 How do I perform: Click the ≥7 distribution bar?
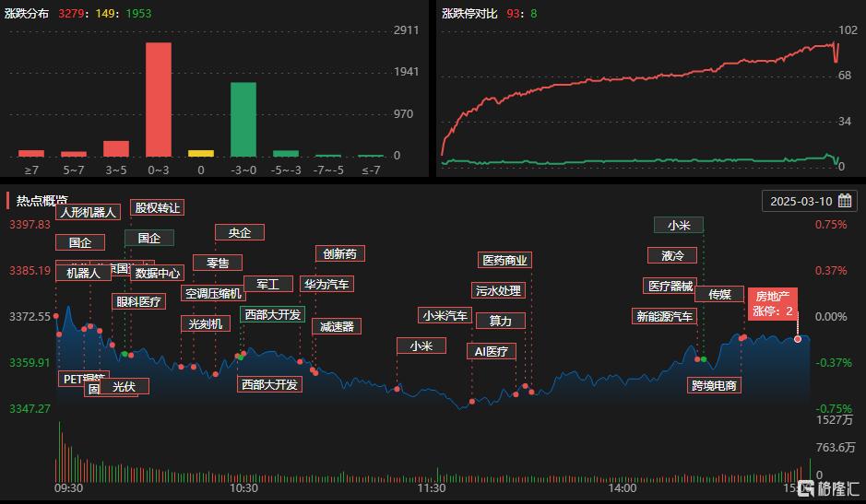tap(31, 154)
